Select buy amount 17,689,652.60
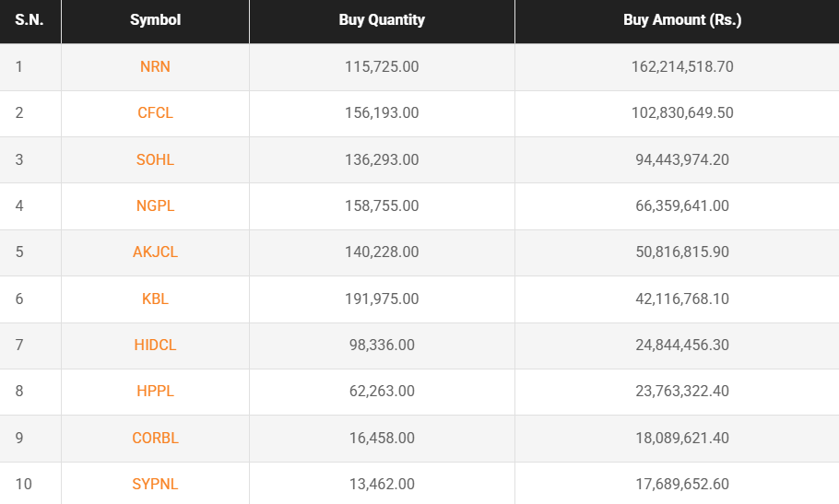This screenshot has height=504, width=839. [682, 484]
